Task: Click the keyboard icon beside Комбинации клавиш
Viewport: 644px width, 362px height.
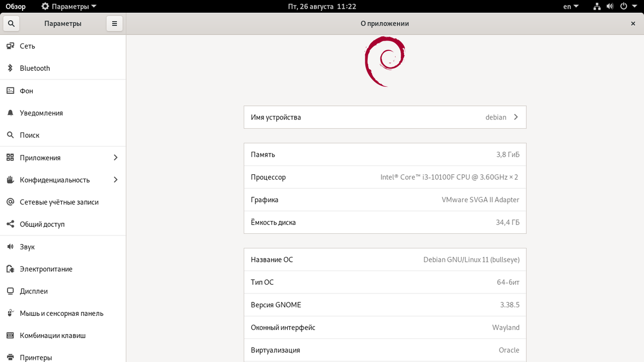Action: tap(10, 336)
